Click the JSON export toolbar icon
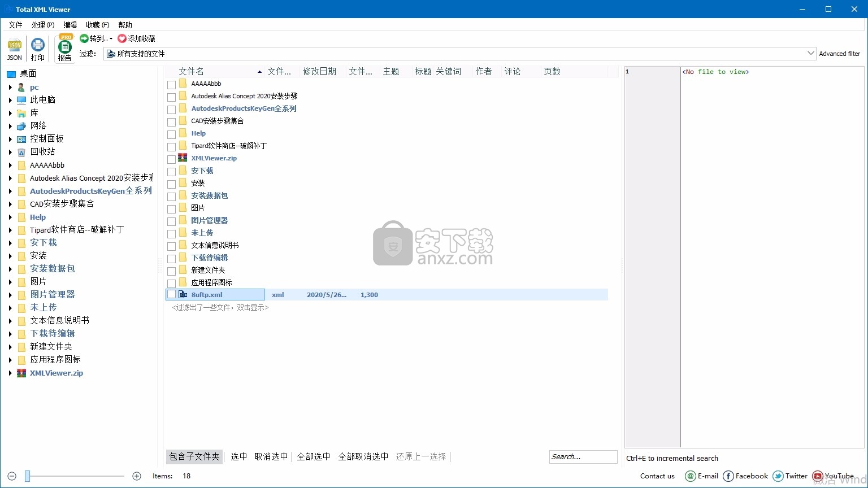The image size is (868, 488). pyautogui.click(x=15, y=45)
